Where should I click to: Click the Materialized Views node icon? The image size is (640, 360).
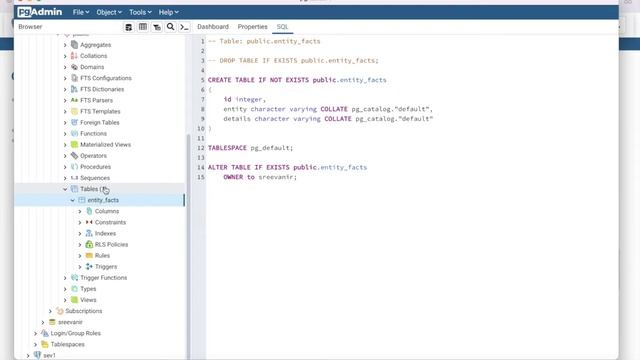[x=74, y=144]
